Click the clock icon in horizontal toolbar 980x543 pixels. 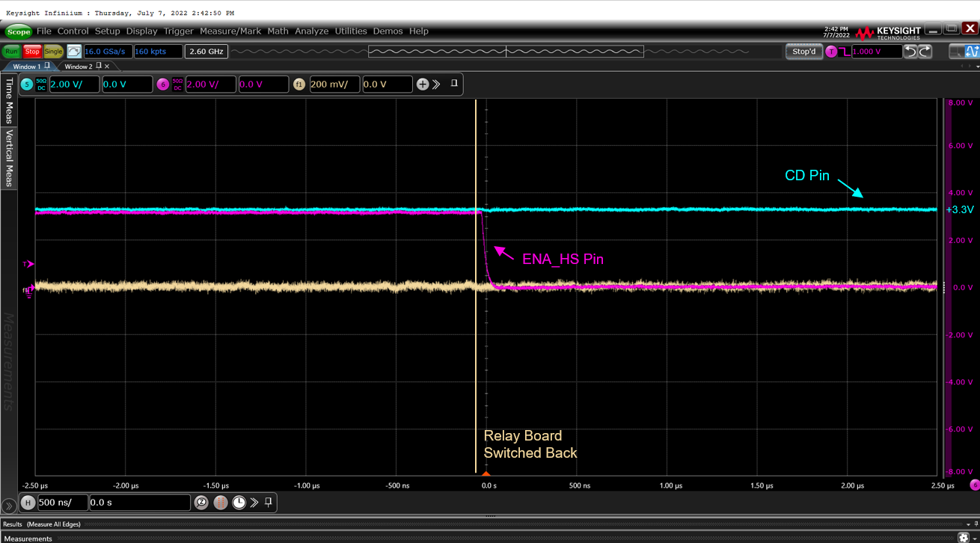(x=239, y=503)
